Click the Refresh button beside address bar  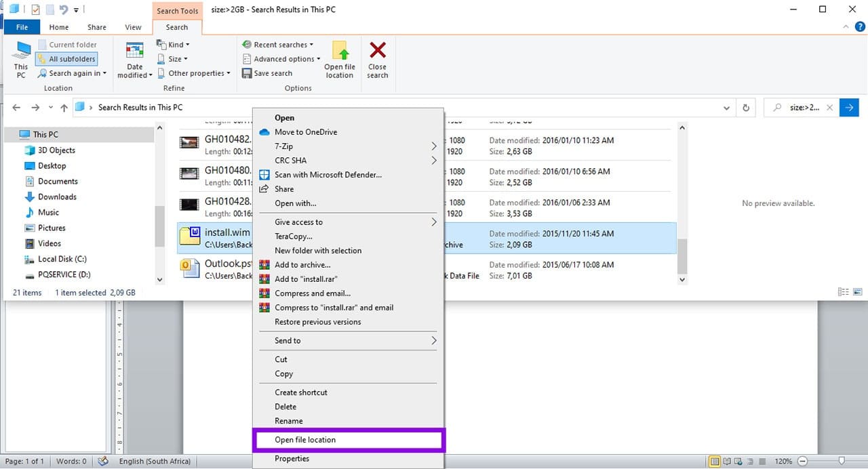point(746,108)
